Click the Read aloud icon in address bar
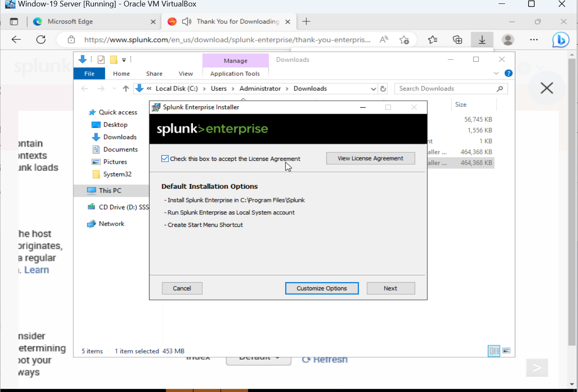Image resolution: width=578 pixels, height=392 pixels. (x=384, y=40)
